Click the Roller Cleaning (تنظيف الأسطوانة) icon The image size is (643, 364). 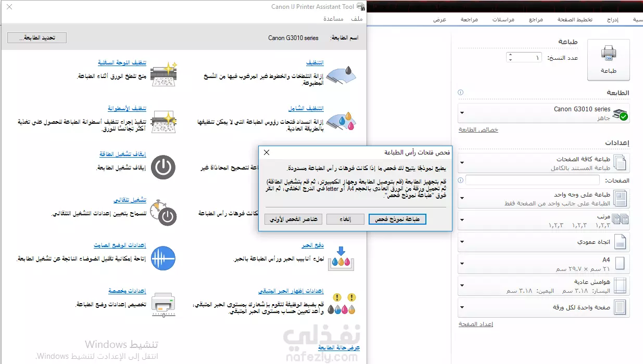point(164,121)
